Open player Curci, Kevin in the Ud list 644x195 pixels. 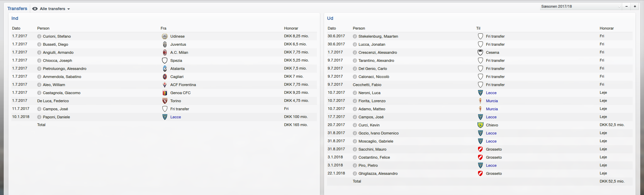(x=369, y=125)
